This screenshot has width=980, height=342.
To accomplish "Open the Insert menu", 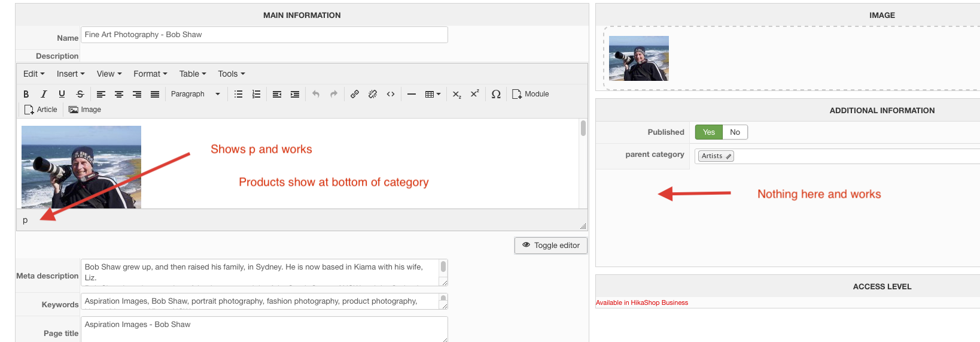I will (x=71, y=74).
